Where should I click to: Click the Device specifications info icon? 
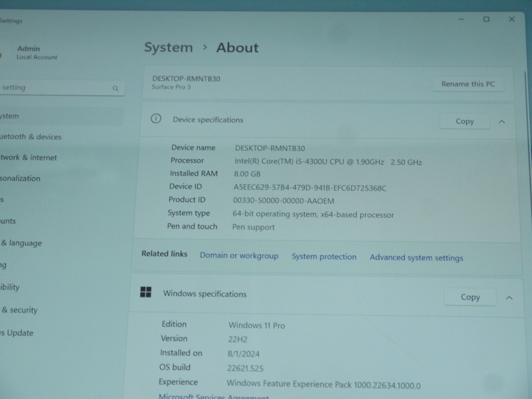(156, 119)
